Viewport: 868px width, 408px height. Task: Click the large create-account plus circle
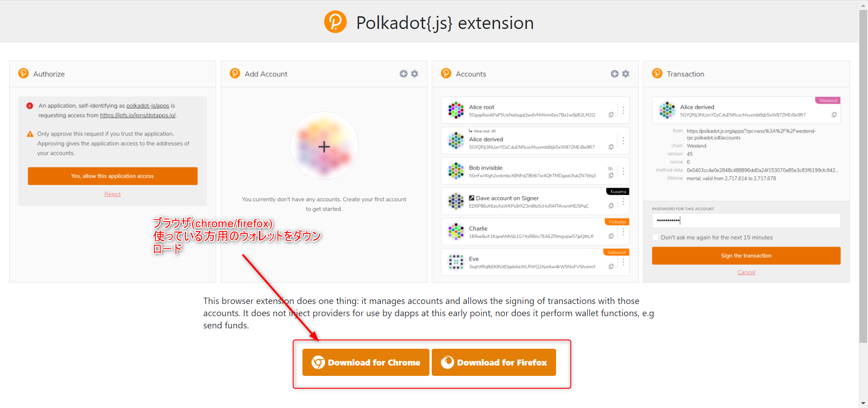point(324,147)
